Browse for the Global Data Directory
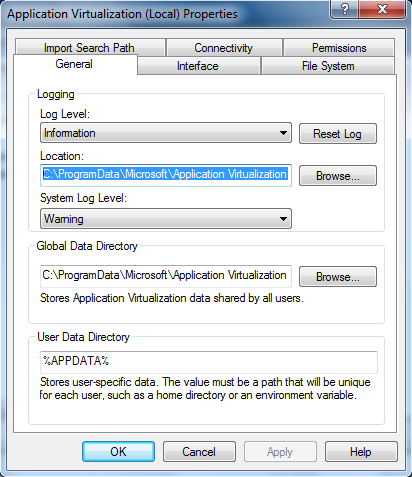 click(x=338, y=276)
